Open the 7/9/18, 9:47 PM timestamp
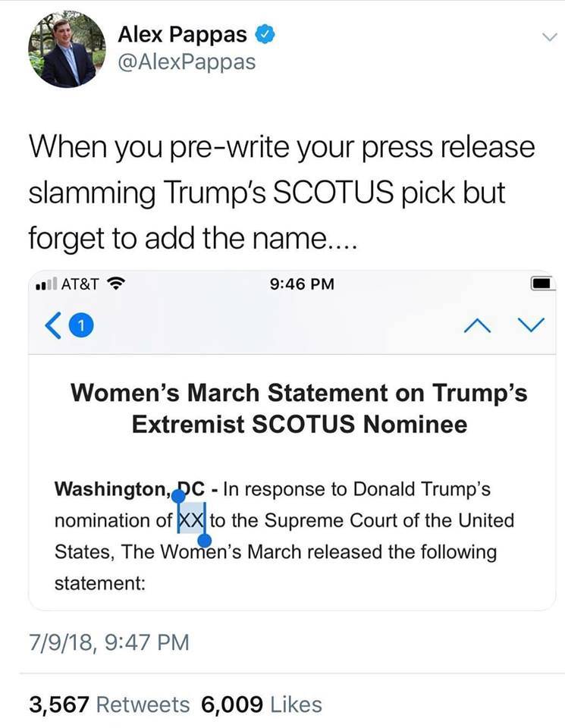 109,643
